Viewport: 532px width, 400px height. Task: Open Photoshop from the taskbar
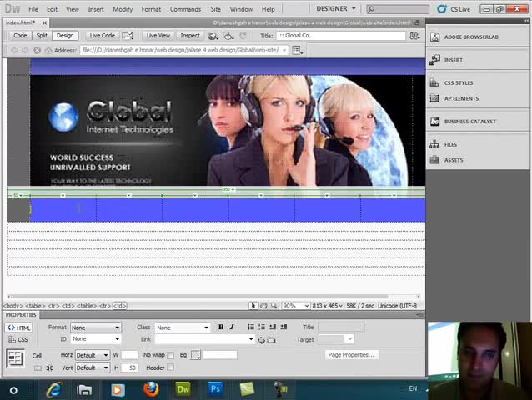pyautogui.click(x=215, y=389)
